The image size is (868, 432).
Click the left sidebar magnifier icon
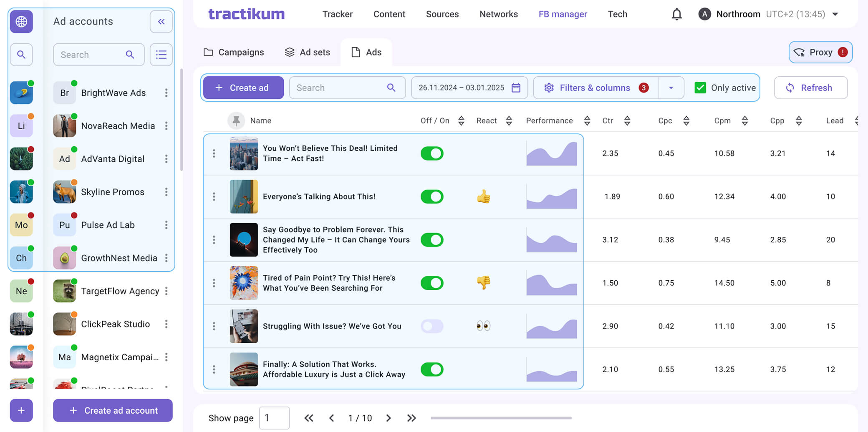pos(21,55)
